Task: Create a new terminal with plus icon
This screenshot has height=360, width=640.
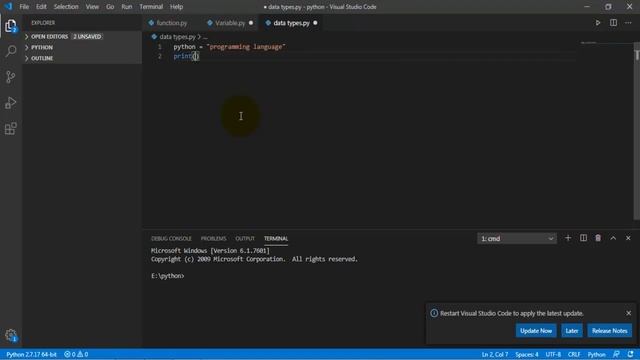Action: [568, 238]
